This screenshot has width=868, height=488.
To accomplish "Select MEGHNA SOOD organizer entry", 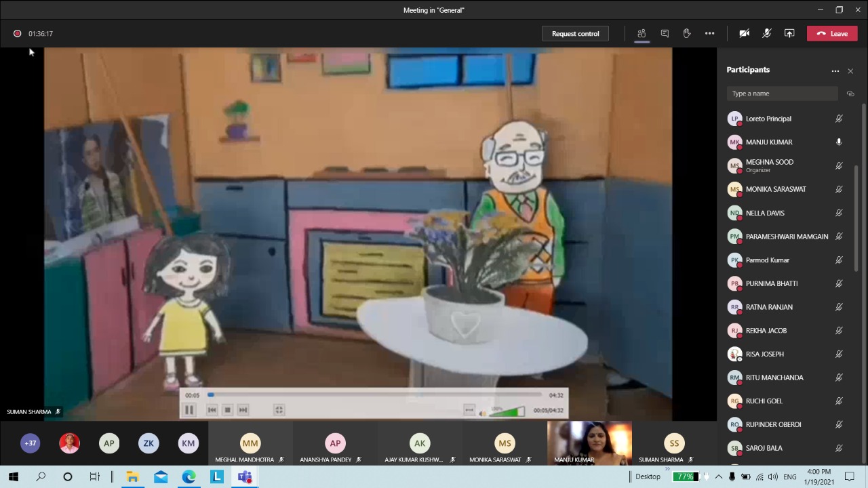I will pos(769,165).
